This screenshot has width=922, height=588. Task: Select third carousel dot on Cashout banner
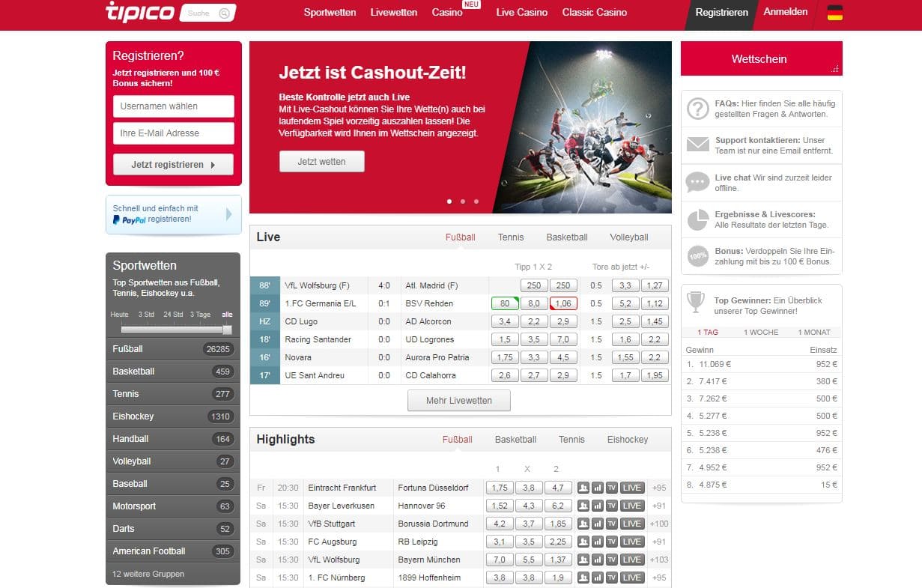(x=476, y=201)
